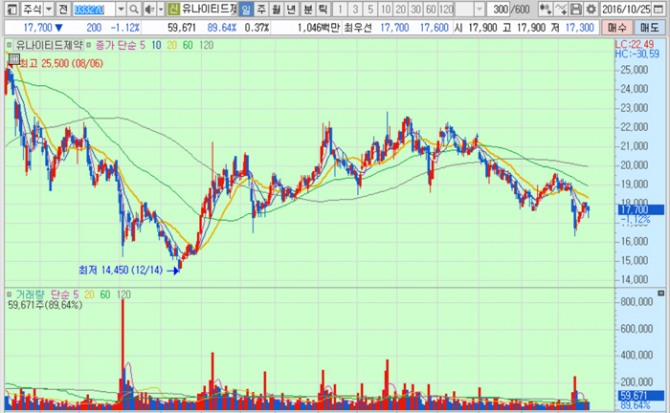Click the add candle indicator icon
The image size is (670, 413).
click(545, 9)
